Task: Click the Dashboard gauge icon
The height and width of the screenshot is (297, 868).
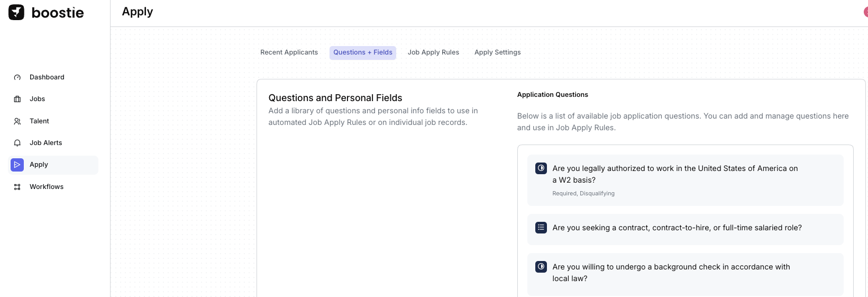Action: 17,77
